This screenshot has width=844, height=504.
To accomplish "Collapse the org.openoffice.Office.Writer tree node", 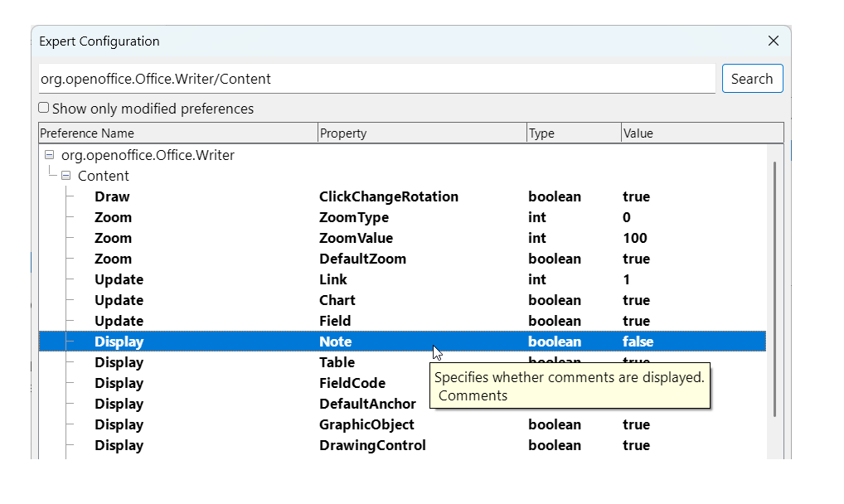I will [50, 155].
